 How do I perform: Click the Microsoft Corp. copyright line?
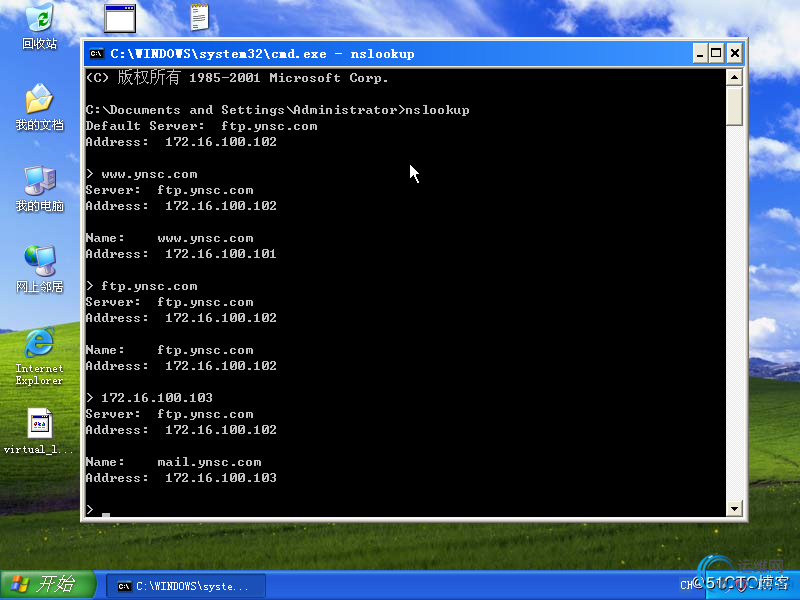click(237, 78)
